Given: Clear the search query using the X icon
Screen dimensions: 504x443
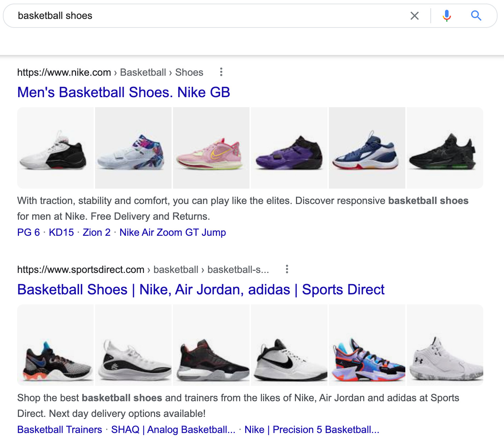Looking at the screenshot, I should click(x=414, y=16).
